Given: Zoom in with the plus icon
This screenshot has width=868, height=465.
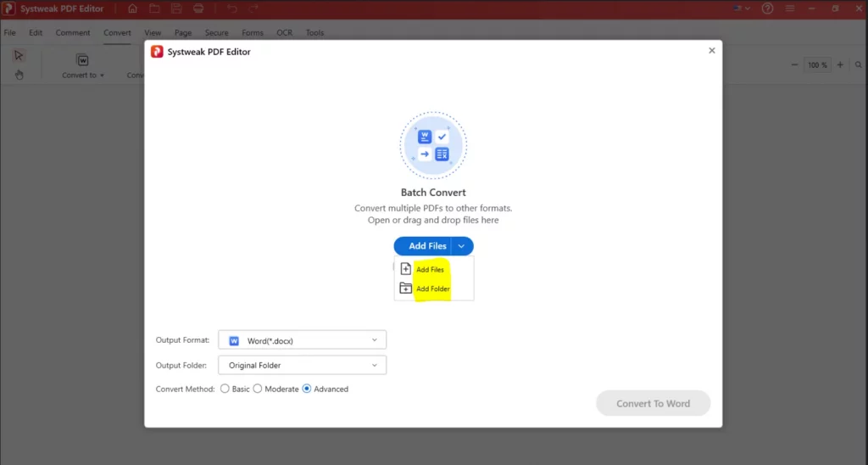Looking at the screenshot, I should pos(840,64).
